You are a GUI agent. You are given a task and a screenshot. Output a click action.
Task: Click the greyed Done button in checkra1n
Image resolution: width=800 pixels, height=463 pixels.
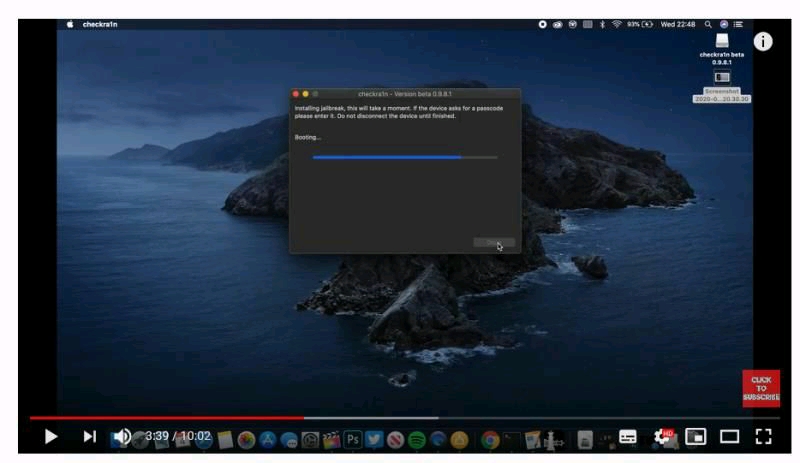[494, 242]
